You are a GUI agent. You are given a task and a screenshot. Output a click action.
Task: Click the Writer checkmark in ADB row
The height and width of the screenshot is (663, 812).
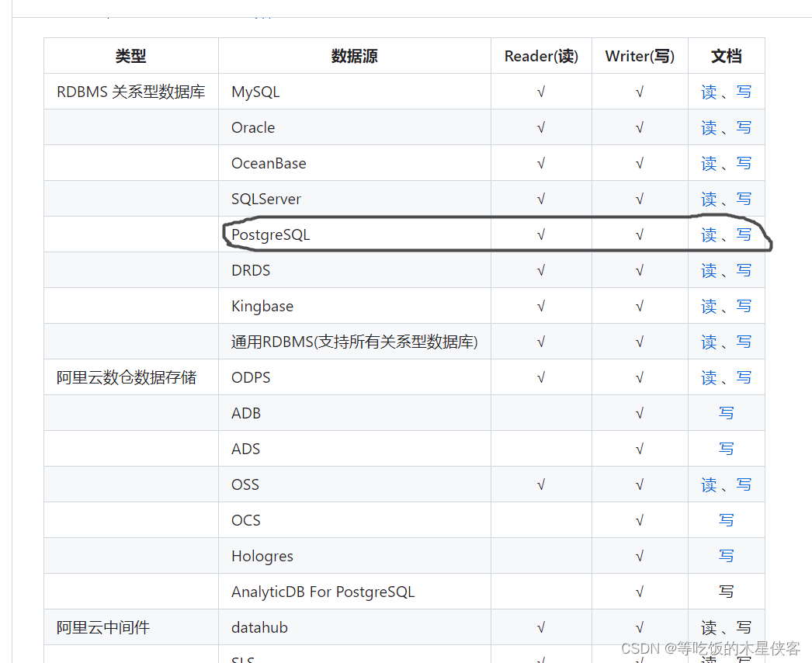point(640,413)
